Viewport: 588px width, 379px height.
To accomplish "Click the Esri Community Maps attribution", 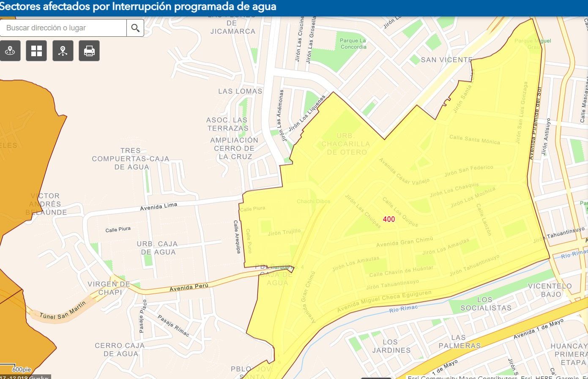I will (x=498, y=376).
